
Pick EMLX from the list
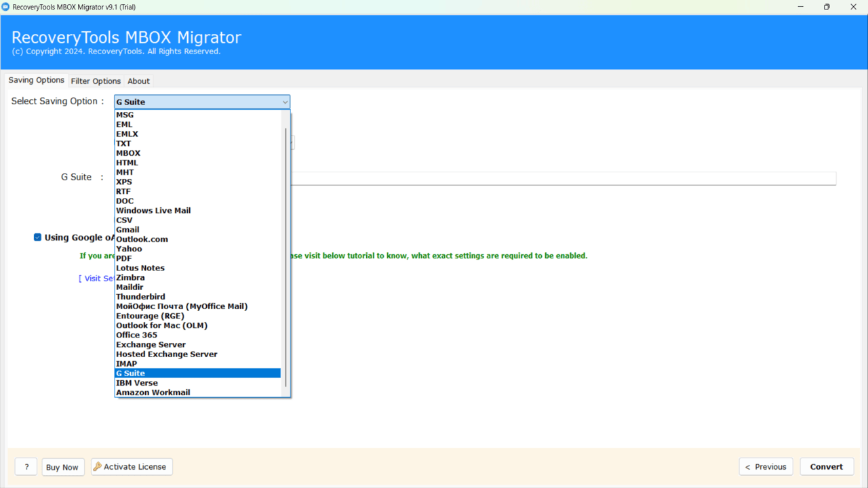pyautogui.click(x=197, y=134)
